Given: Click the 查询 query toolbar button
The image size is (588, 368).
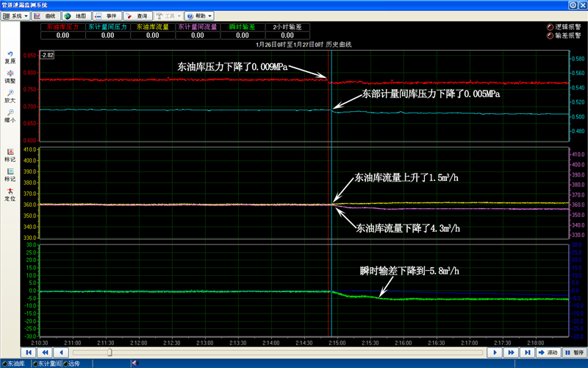Looking at the screenshot, I should tap(136, 15).
